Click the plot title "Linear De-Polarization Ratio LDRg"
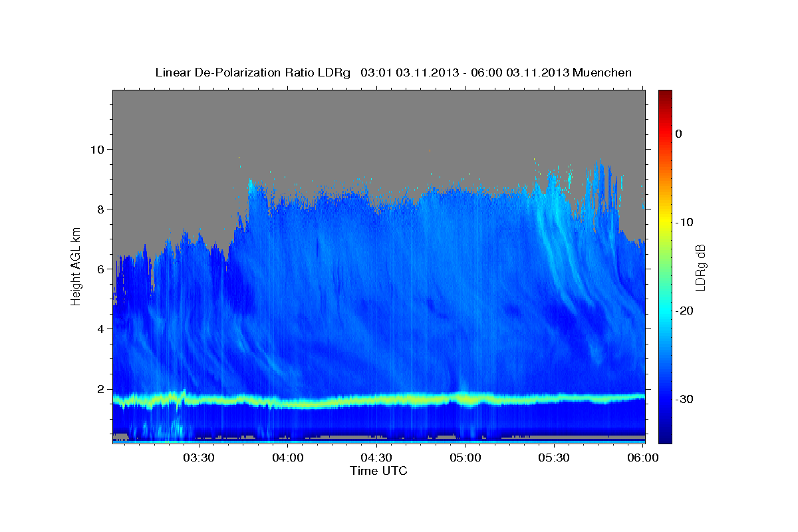Screen dimensions: 798x532 pos(252,72)
